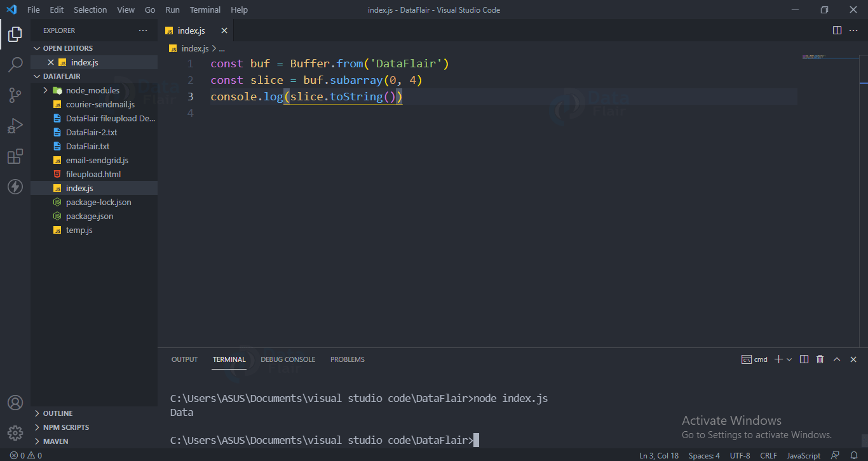Open the cmd terminal profile dropdown

click(789, 359)
